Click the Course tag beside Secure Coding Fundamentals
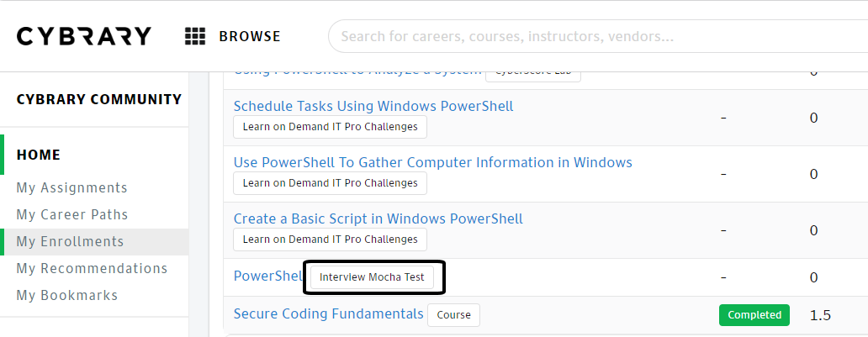This screenshot has height=337, width=868. pyautogui.click(x=454, y=315)
